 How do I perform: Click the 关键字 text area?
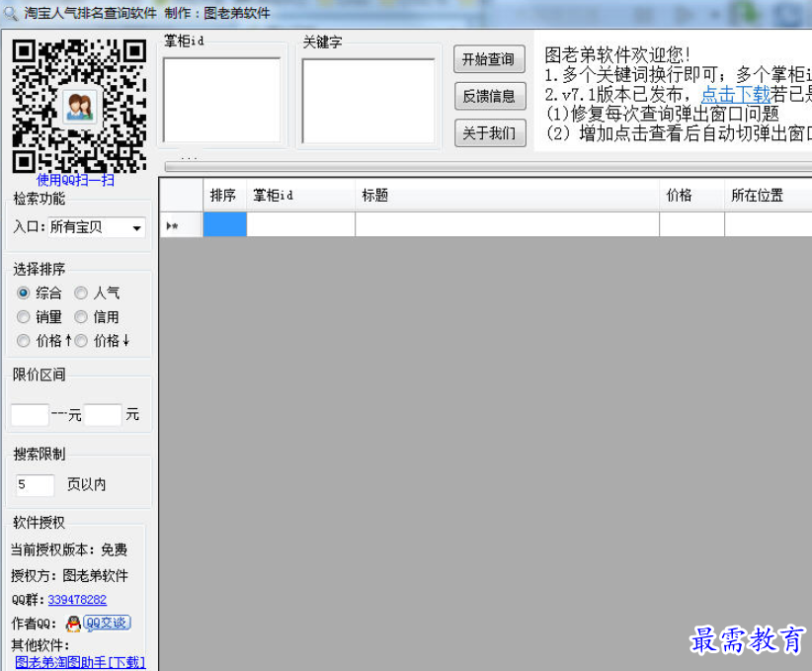click(368, 101)
